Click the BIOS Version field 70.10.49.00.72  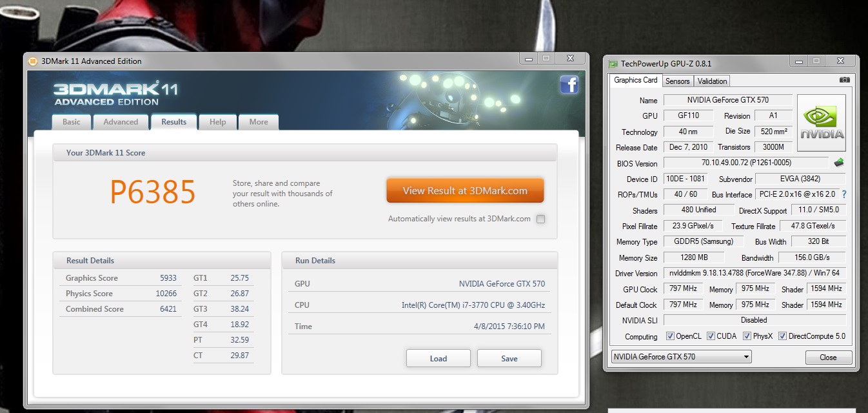745,163
